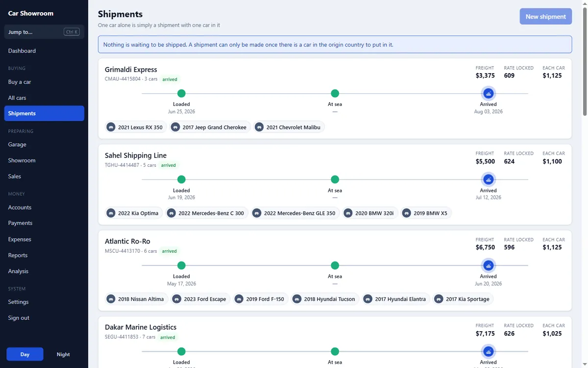
Task: Click the Sahel Shipping Line freight amount $5,500
Action: [485, 161]
